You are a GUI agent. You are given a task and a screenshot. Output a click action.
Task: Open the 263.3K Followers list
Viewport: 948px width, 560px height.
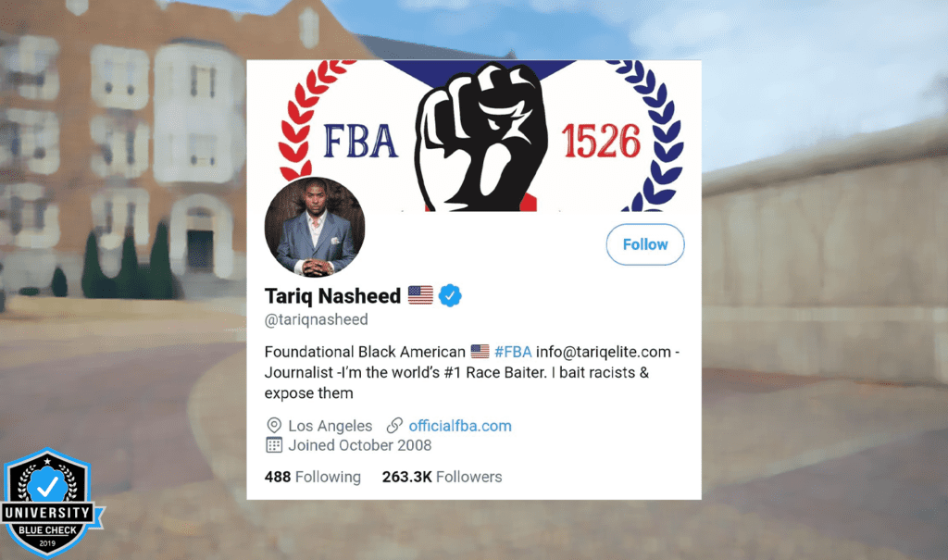pyautogui.click(x=442, y=477)
